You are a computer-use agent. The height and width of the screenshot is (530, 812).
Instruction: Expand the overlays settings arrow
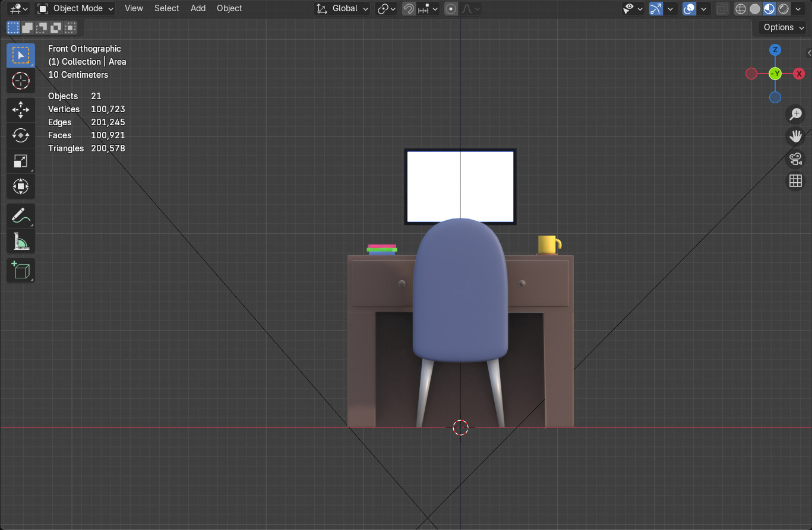(704, 9)
